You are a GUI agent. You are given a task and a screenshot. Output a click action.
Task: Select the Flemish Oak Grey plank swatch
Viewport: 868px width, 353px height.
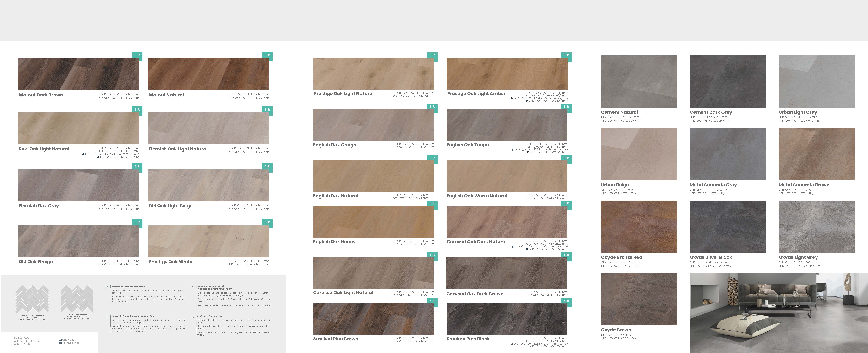point(78,185)
